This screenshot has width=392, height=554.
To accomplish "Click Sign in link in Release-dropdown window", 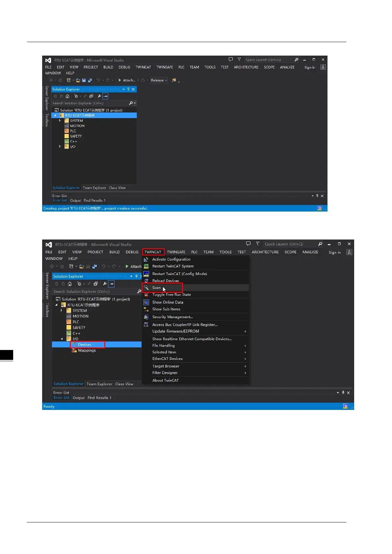I will point(310,67).
